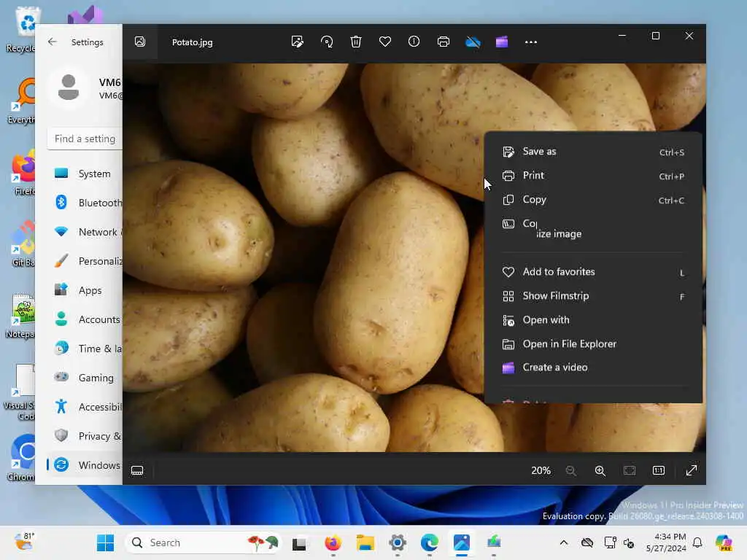Click the OneDrive cloud icon in Photos
This screenshot has height=560, width=747.
click(473, 42)
